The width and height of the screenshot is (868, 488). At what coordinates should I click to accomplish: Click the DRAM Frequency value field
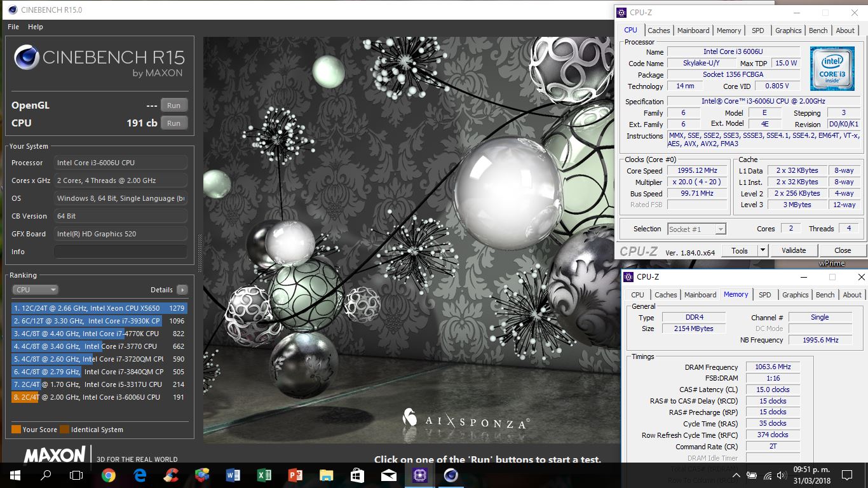point(773,367)
